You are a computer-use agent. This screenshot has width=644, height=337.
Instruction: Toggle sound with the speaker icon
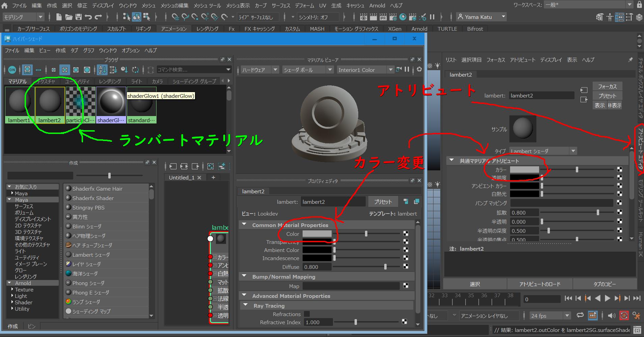(x=612, y=316)
